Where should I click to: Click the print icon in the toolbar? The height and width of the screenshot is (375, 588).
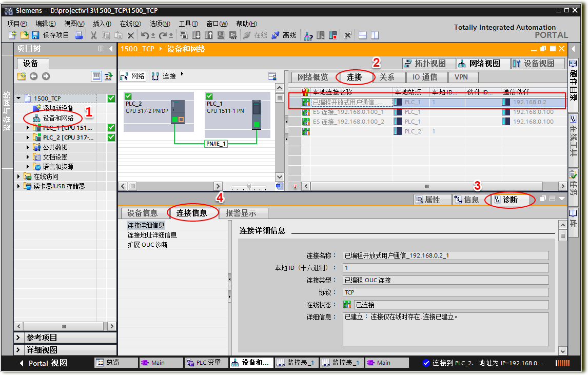click(x=79, y=35)
